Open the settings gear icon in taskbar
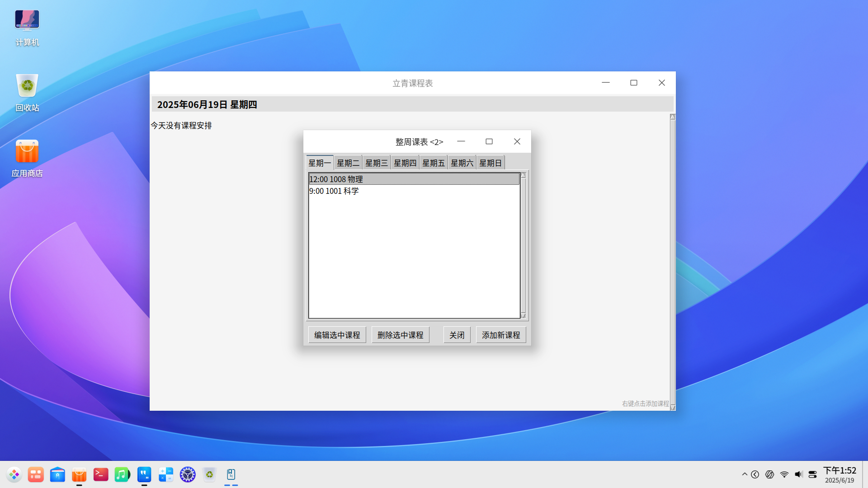868x488 pixels. (x=188, y=474)
